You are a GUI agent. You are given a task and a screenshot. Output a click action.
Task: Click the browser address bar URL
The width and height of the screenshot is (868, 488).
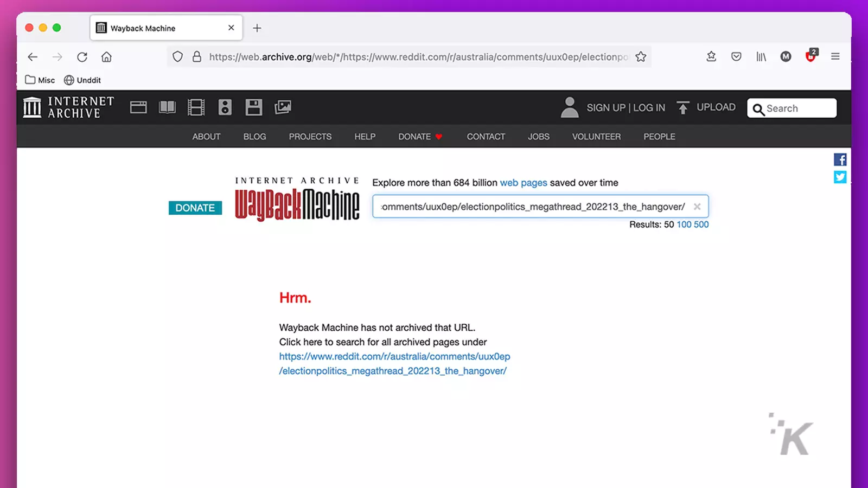click(418, 57)
